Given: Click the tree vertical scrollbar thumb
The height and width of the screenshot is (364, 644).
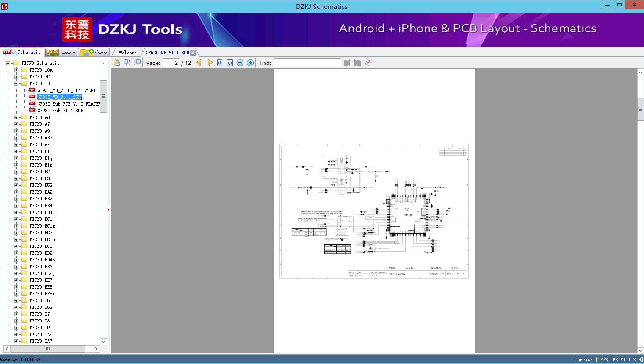Looking at the screenshot, I should pos(103,96).
